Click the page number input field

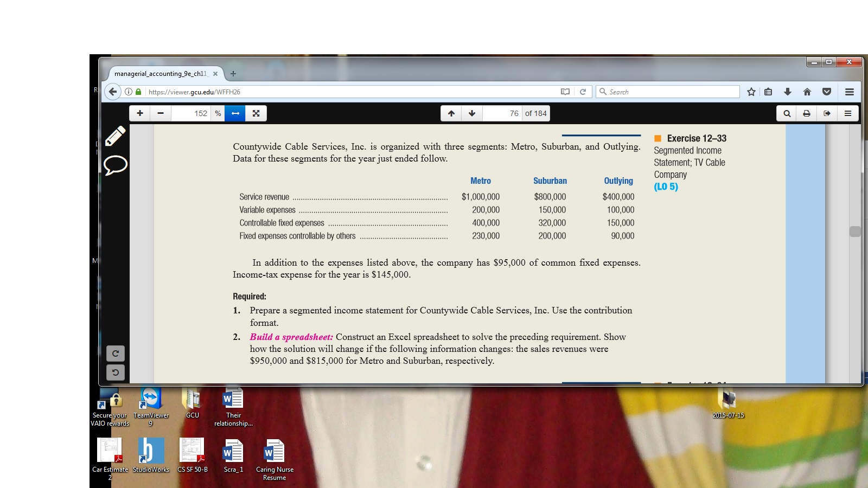pyautogui.click(x=502, y=113)
